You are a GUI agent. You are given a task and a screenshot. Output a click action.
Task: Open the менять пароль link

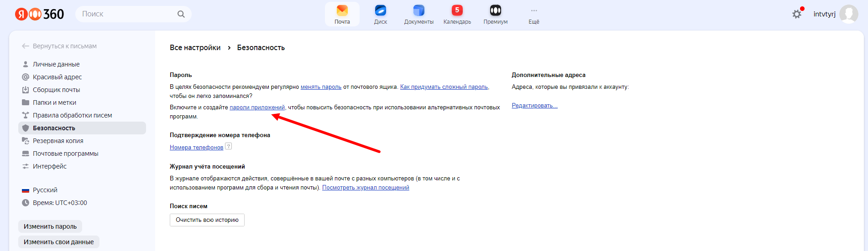(x=321, y=87)
